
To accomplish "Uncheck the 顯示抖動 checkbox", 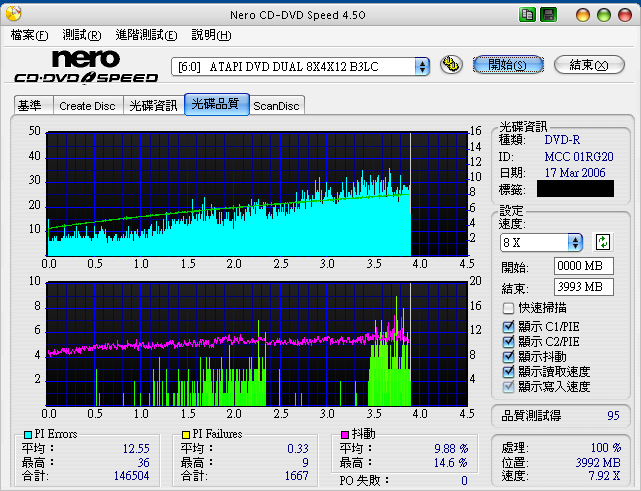I will click(x=508, y=356).
